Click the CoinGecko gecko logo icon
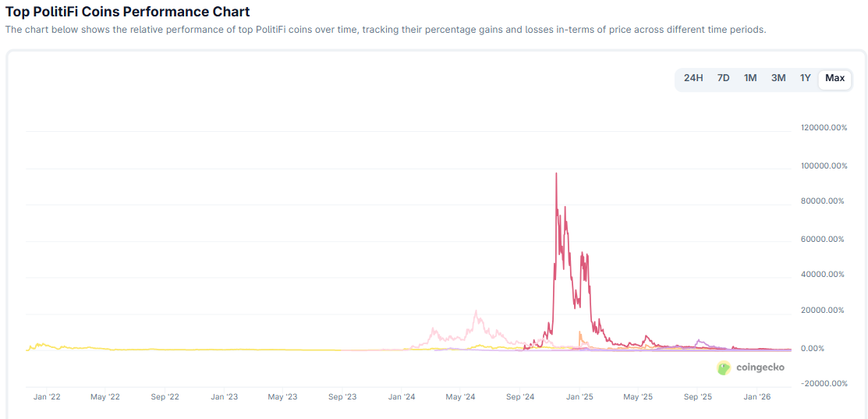This screenshot has height=419, width=868. pyautogui.click(x=724, y=368)
